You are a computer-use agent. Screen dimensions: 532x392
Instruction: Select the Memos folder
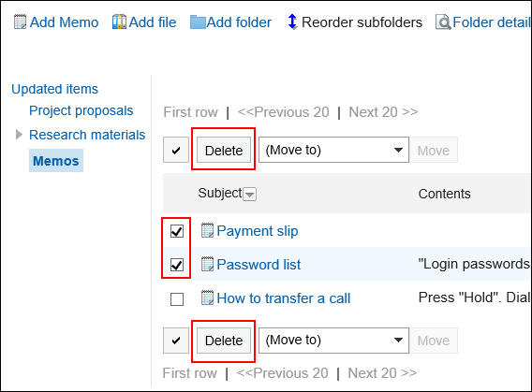[x=56, y=161]
